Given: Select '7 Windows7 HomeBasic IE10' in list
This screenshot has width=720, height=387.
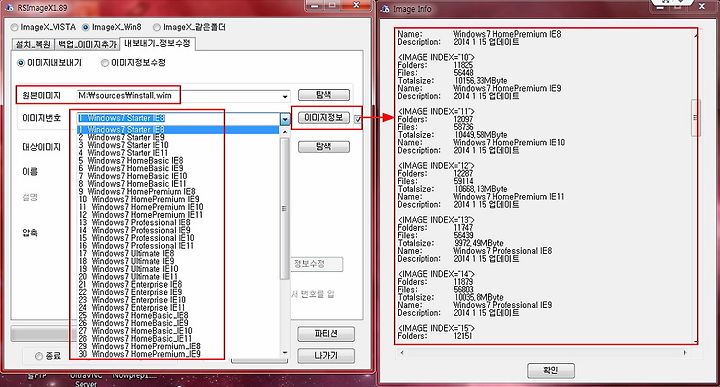Looking at the screenshot, I should (178, 176).
